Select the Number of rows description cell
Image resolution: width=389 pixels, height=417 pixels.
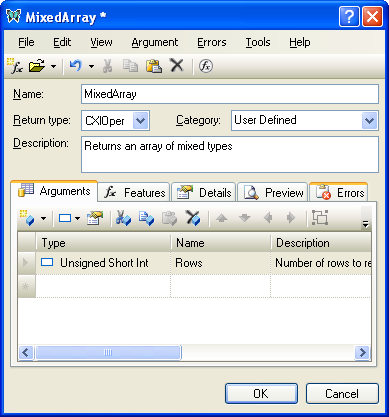[x=321, y=263]
